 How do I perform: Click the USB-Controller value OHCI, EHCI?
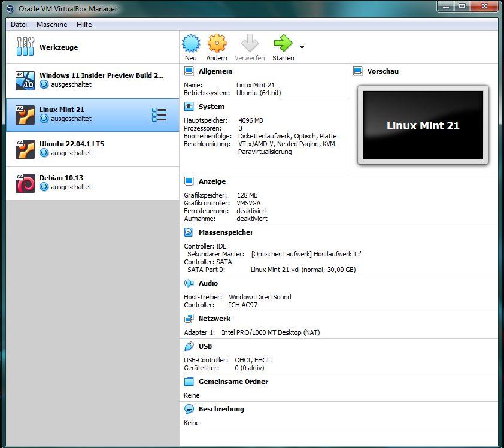[x=251, y=360]
